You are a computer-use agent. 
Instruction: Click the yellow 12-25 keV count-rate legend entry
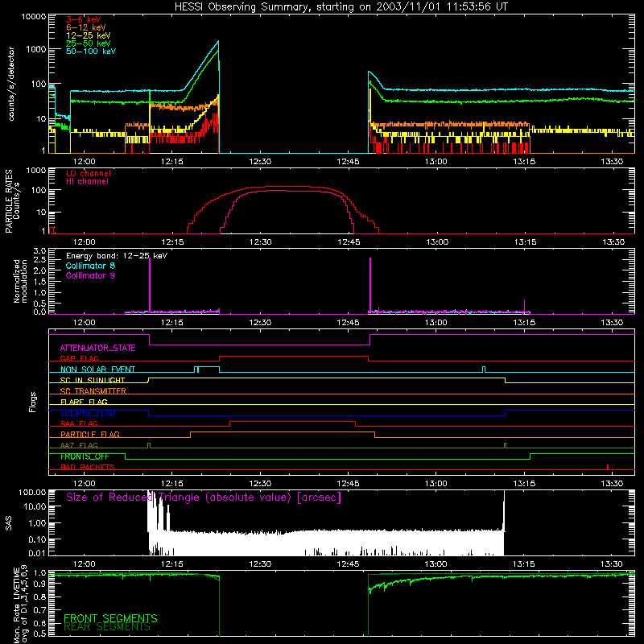pyautogui.click(x=89, y=35)
